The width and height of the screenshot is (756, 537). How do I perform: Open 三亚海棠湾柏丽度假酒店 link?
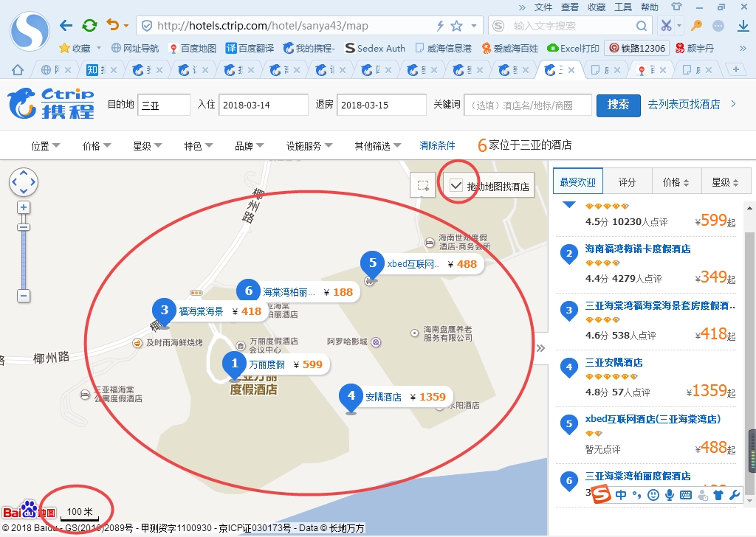(x=637, y=476)
